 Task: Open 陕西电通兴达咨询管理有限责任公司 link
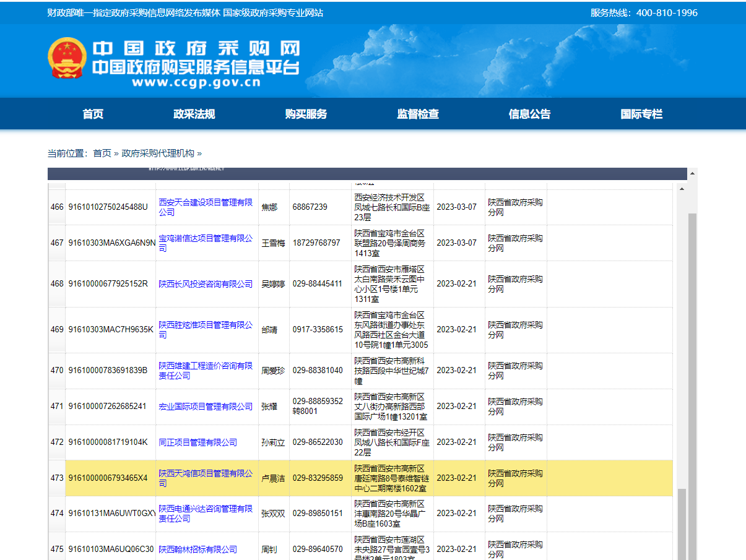[207, 514]
